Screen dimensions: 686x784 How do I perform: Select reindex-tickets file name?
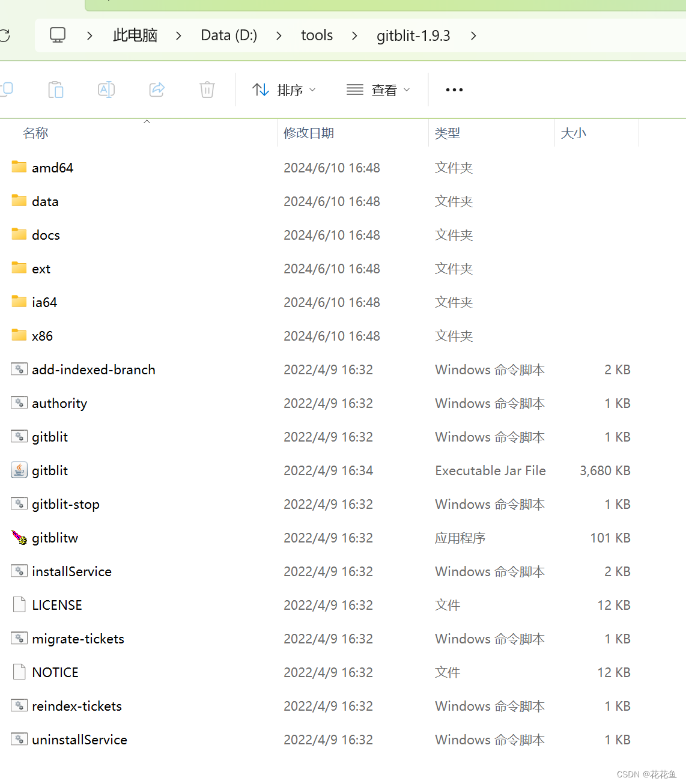(77, 706)
